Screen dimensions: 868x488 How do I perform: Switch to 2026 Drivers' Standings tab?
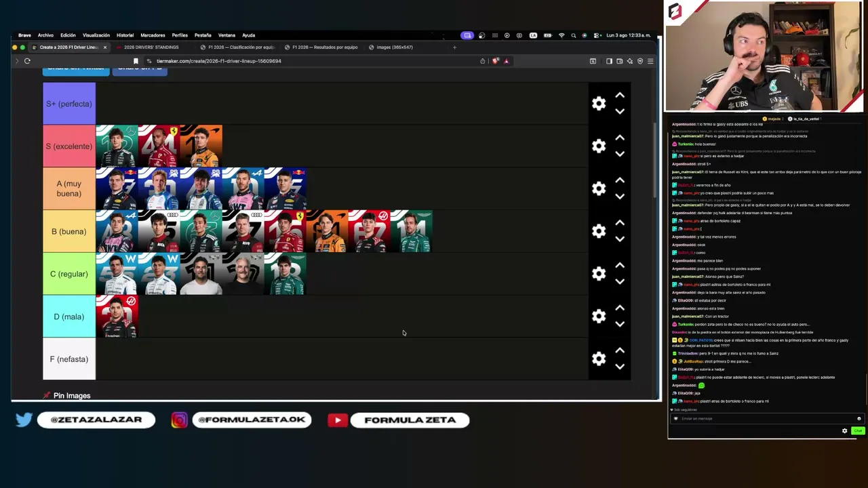[x=151, y=47]
